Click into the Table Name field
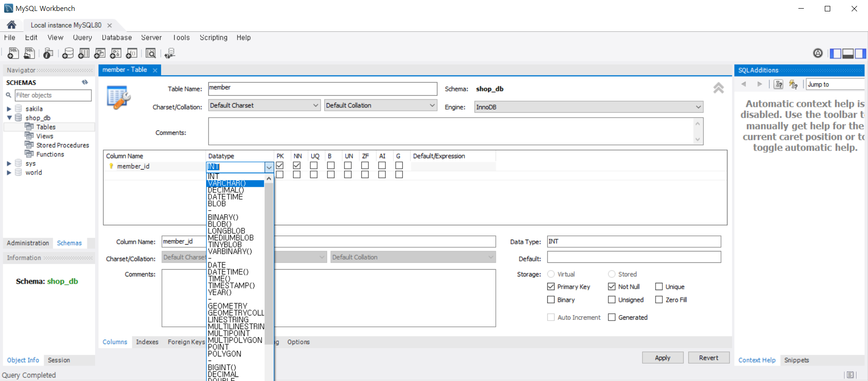 tap(323, 89)
